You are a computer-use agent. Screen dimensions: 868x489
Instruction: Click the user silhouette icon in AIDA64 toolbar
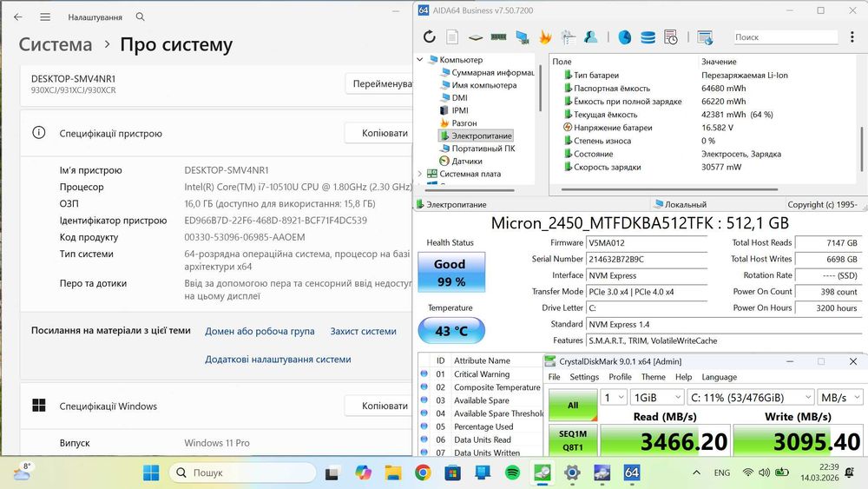[590, 37]
